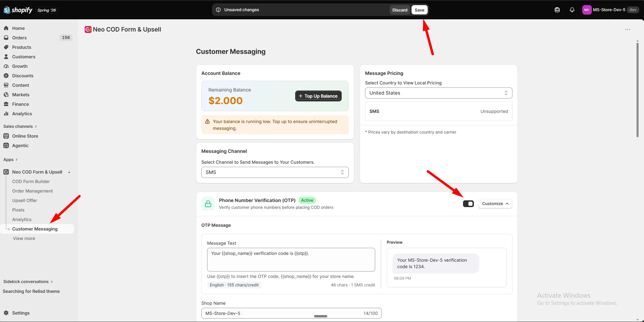The image size is (644, 322).
Task: Click the Spring '26 edition badge
Action: point(46,10)
